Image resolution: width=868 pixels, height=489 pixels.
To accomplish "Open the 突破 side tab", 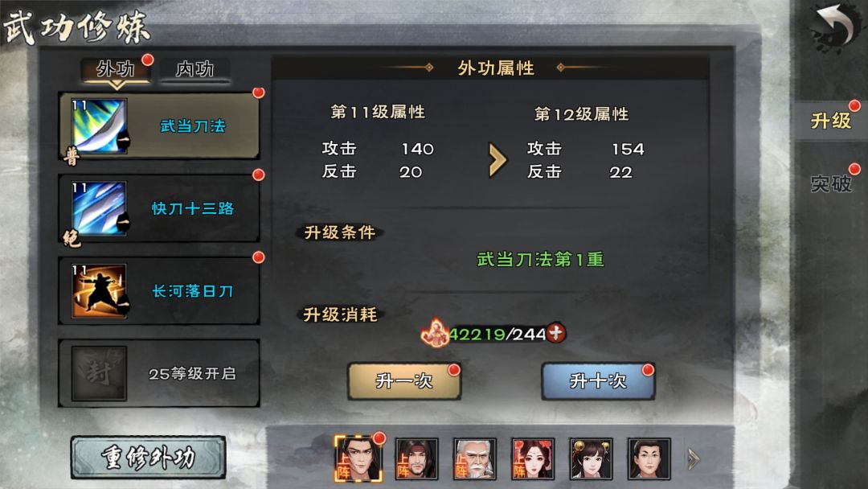I will pos(830,183).
